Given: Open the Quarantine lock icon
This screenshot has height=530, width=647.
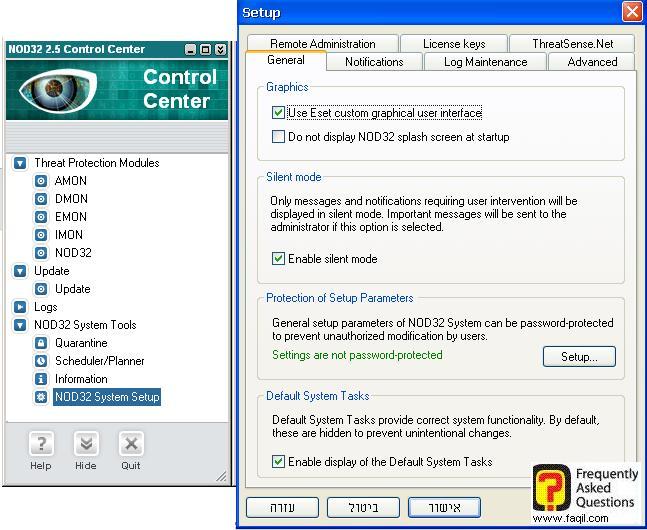Looking at the screenshot, I should point(41,343).
